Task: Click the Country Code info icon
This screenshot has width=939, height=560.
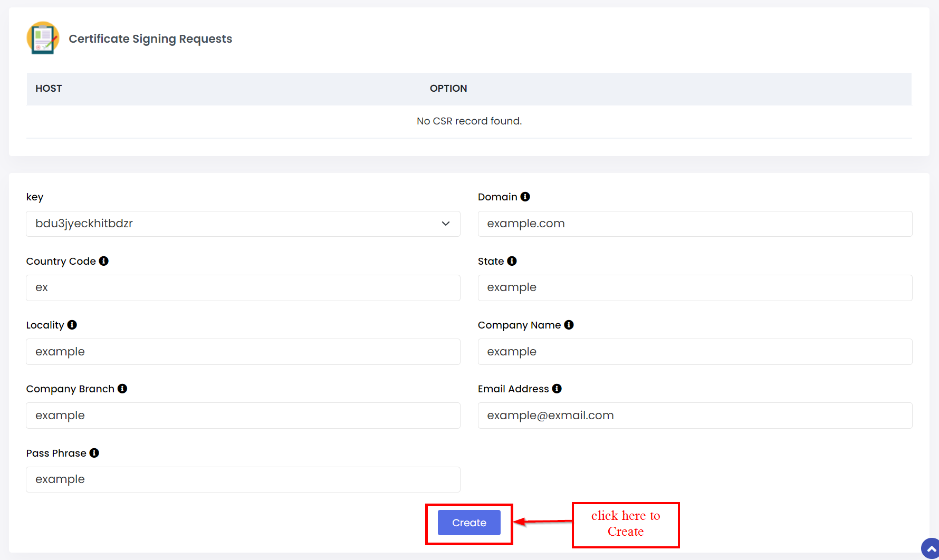Action: click(104, 260)
